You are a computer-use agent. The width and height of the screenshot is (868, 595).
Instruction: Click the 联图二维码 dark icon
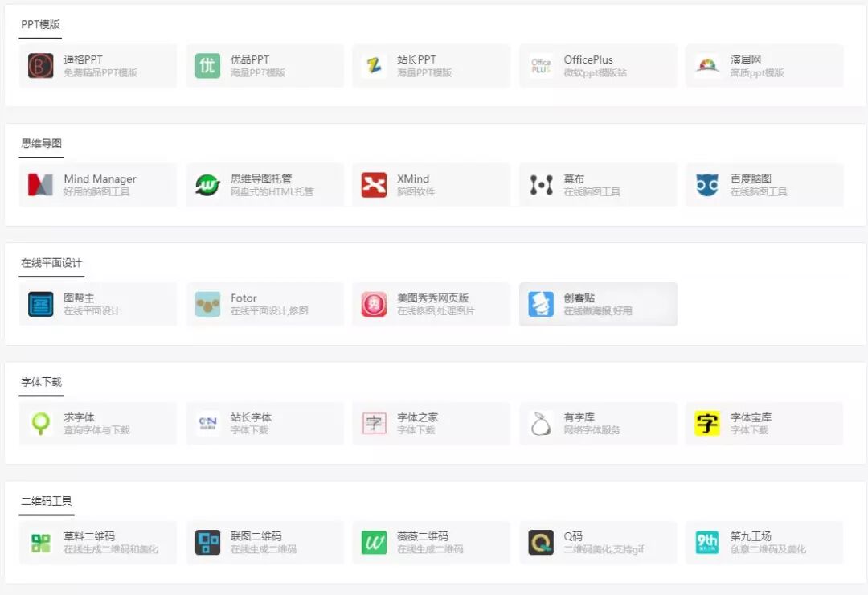[207, 543]
